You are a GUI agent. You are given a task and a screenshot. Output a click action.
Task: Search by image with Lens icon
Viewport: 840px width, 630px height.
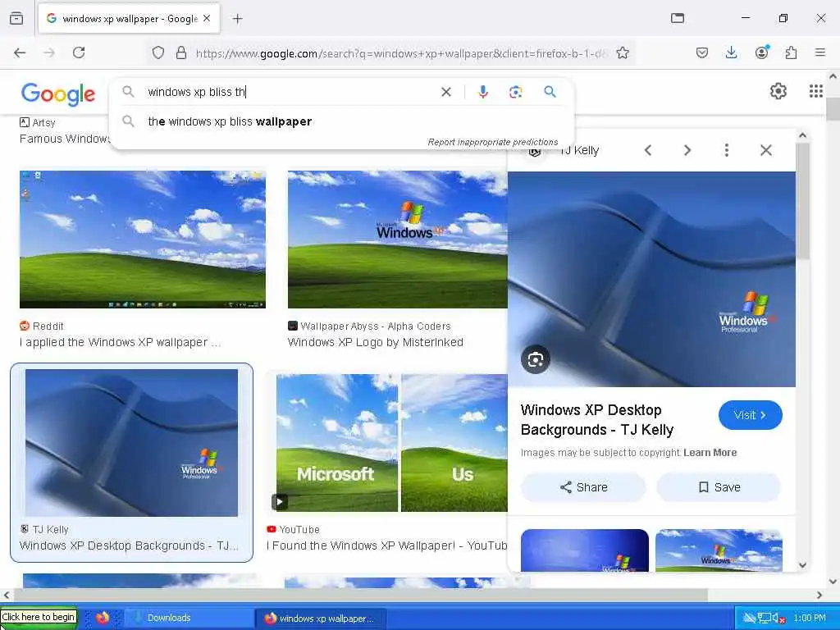515,92
